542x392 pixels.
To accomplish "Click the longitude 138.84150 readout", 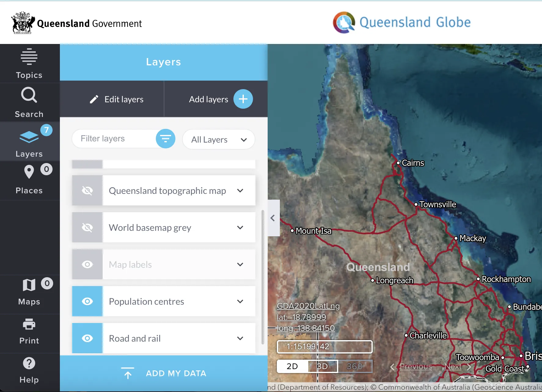I will tap(306, 328).
